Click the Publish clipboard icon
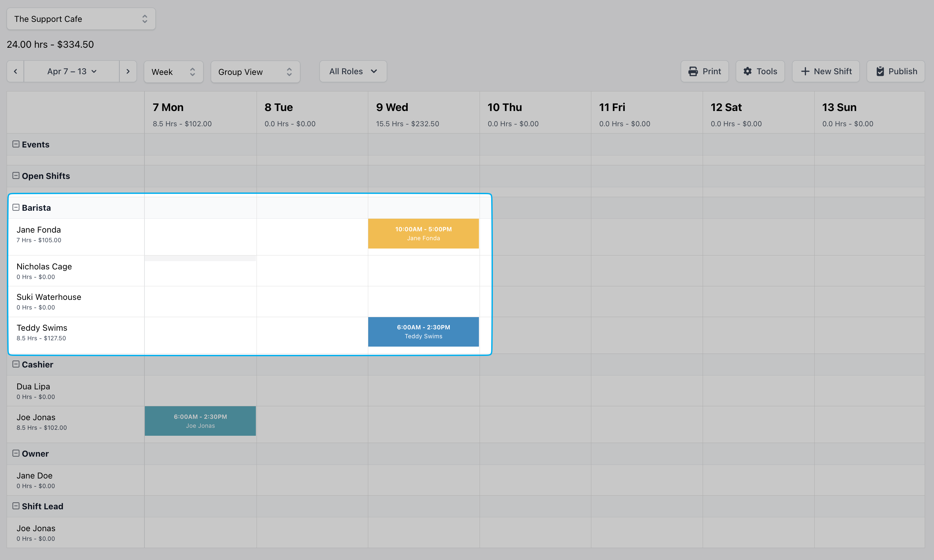The width and height of the screenshot is (934, 560). [880, 71]
